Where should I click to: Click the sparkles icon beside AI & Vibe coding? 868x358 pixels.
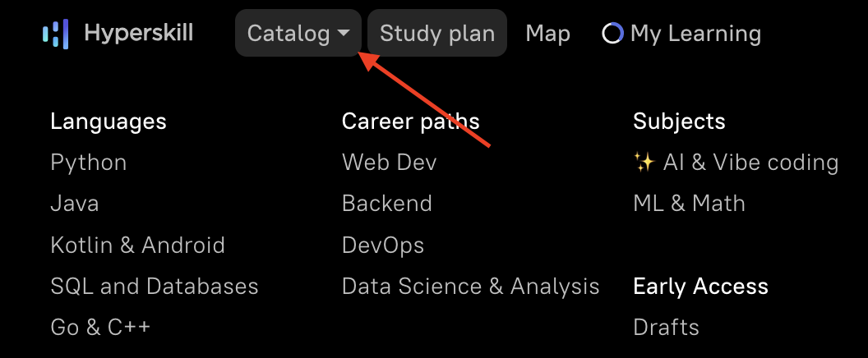644,163
